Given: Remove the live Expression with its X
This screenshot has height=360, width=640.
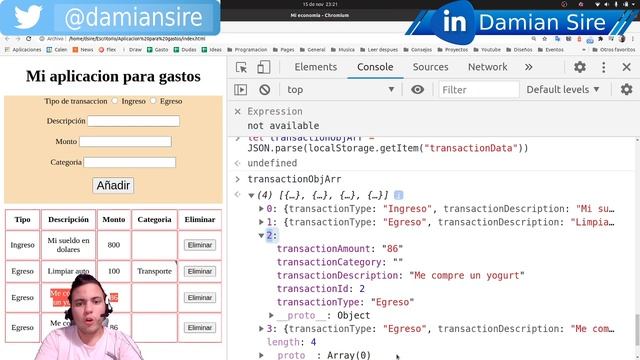Looking at the screenshot, I should coord(238,111).
